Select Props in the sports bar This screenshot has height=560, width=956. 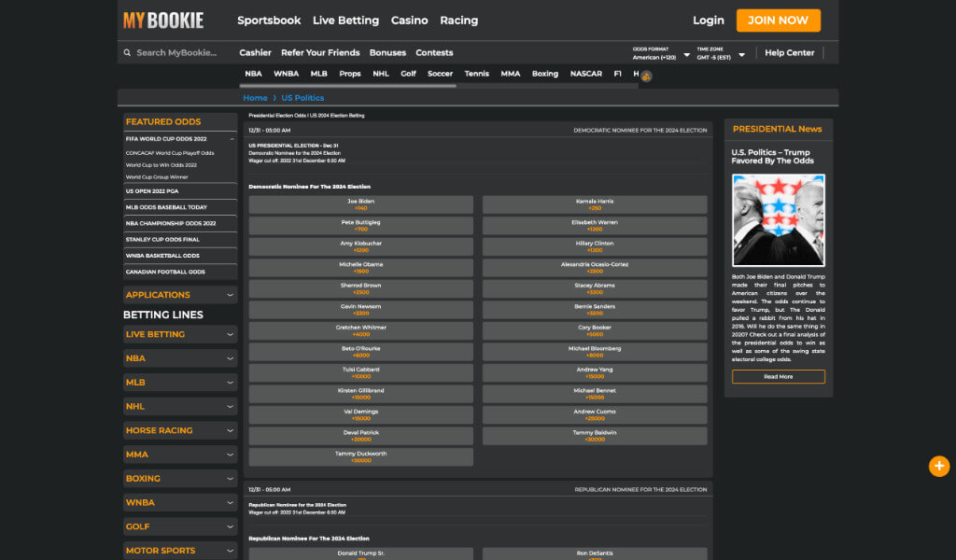(x=350, y=74)
